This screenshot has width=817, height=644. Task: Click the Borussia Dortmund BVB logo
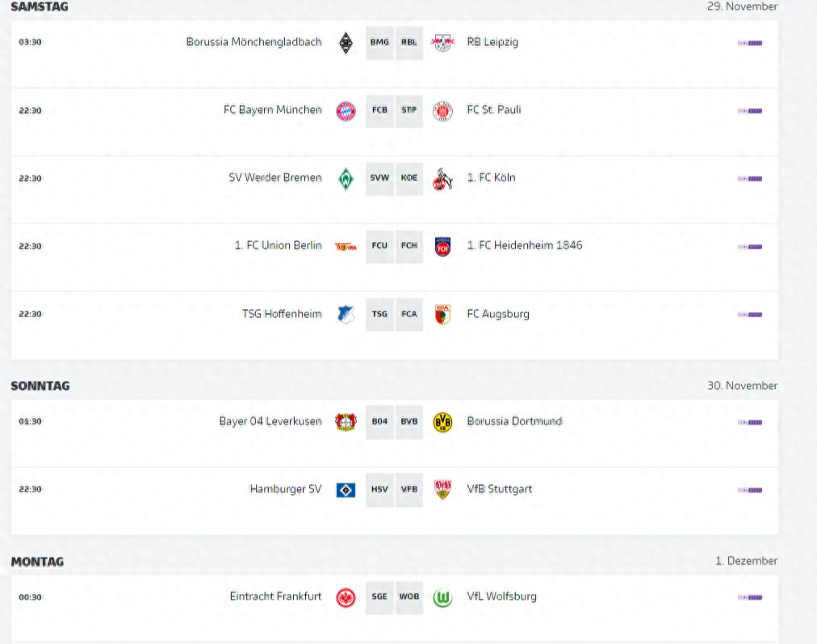tap(442, 422)
